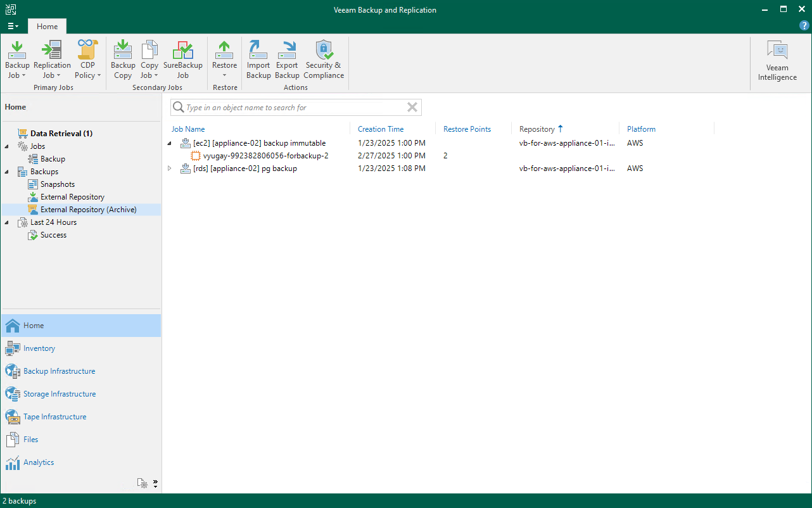Open the Storage Infrastructure view

tap(81, 394)
